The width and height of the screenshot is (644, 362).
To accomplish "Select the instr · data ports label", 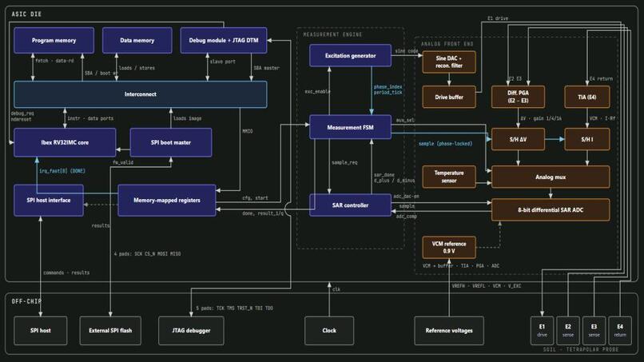I will (90, 118).
